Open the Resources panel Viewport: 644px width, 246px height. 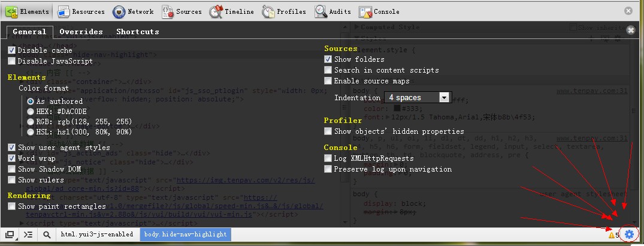pyautogui.click(x=81, y=11)
